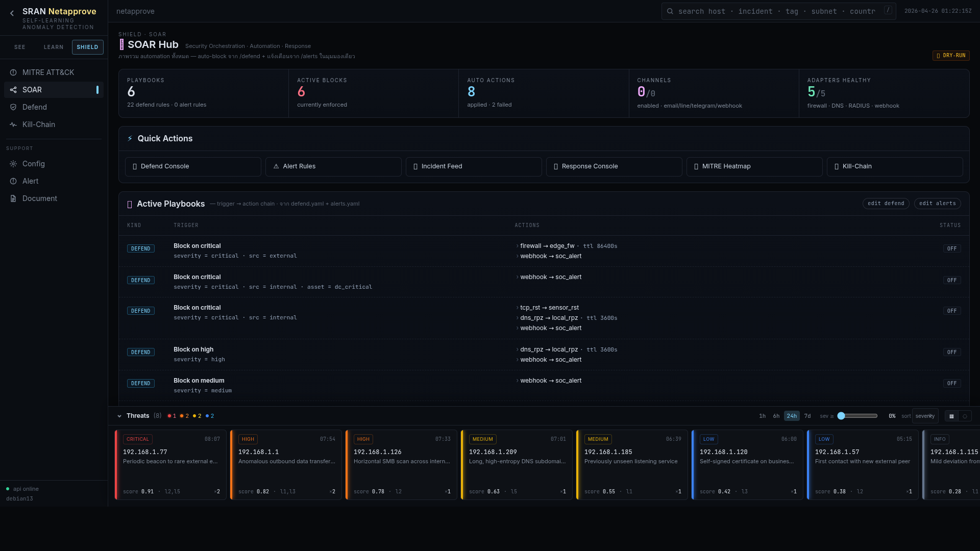The width and height of the screenshot is (980, 551).
Task: Toggle the Block on medium playbook status
Action: coord(951,384)
